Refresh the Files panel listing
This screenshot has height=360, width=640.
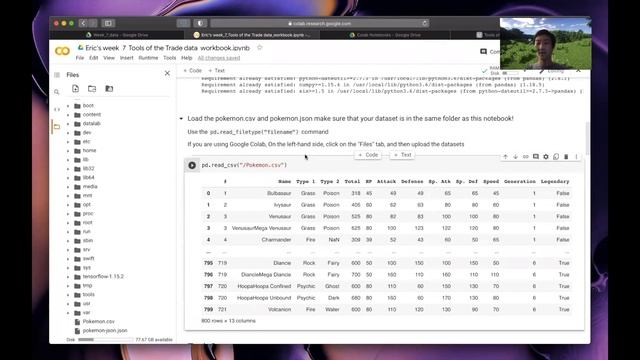[x=92, y=89]
